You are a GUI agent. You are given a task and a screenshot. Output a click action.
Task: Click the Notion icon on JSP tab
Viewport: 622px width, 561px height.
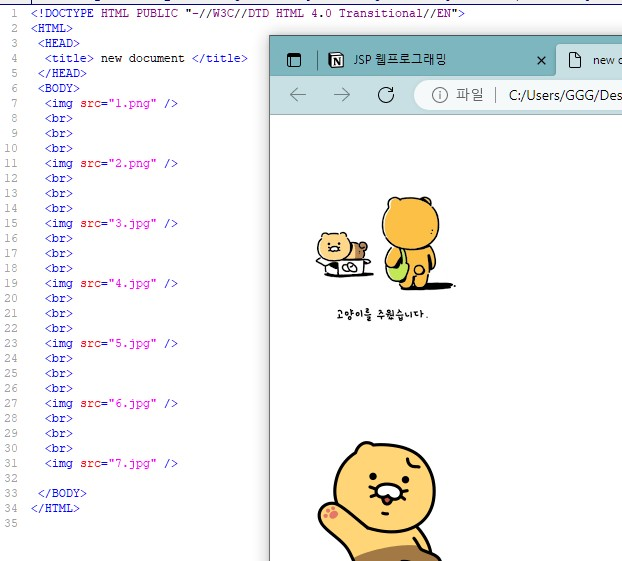[336, 60]
